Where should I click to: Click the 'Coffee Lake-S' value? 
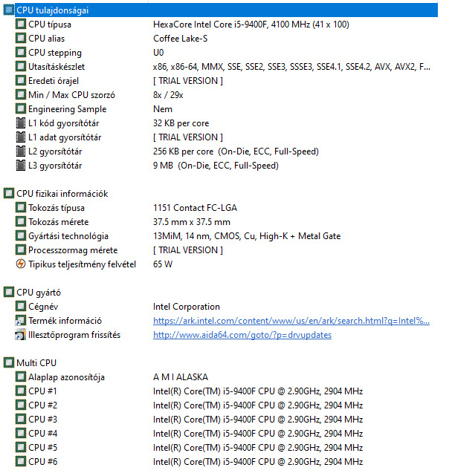pyautogui.click(x=180, y=39)
